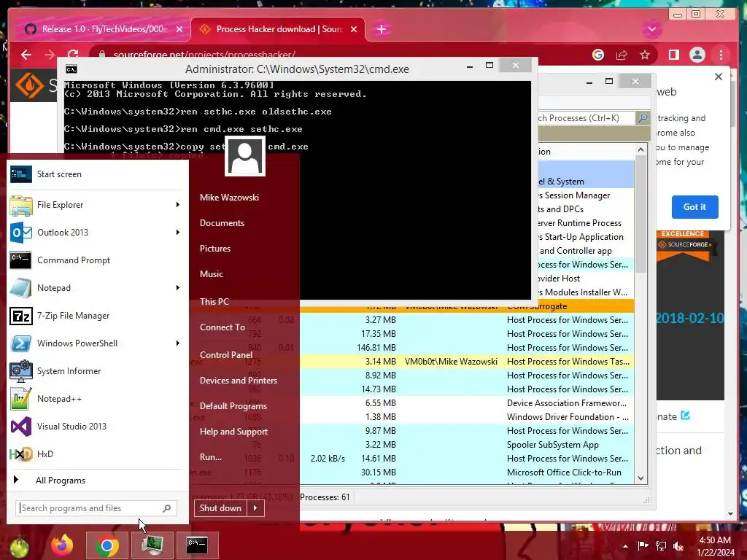Open the Start button on taskbar
The height and width of the screenshot is (560, 747).
pyautogui.click(x=18, y=546)
